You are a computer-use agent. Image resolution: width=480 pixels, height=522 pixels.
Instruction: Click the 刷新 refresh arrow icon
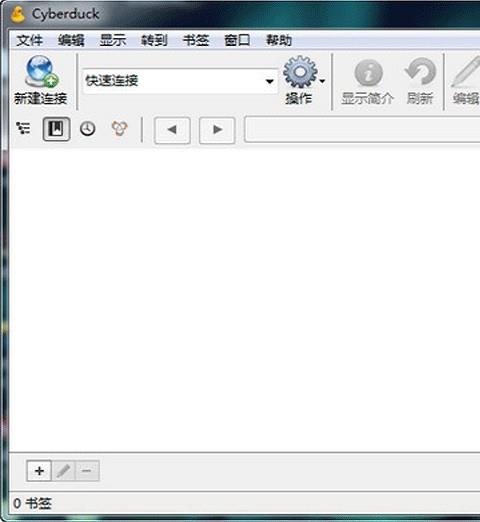420,71
